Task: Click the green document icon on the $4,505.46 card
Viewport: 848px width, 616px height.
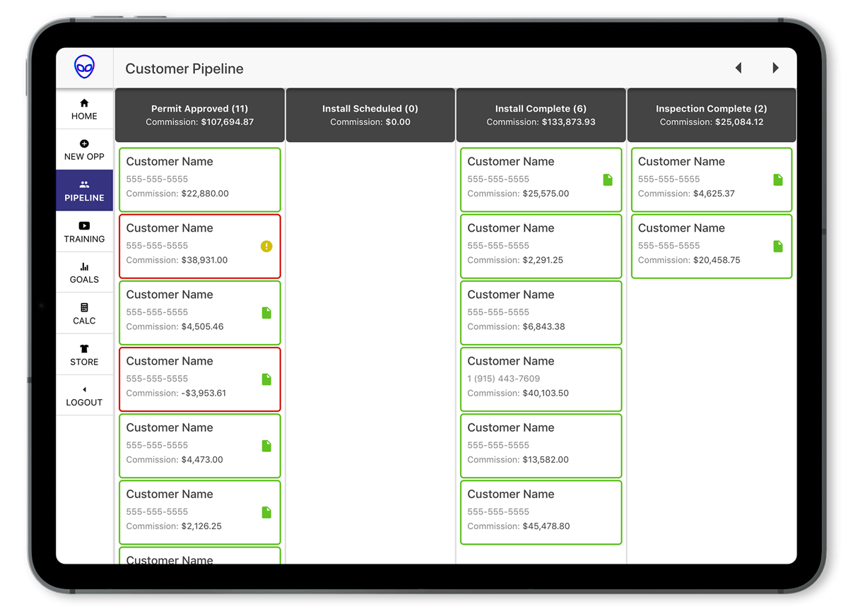Action: click(266, 313)
